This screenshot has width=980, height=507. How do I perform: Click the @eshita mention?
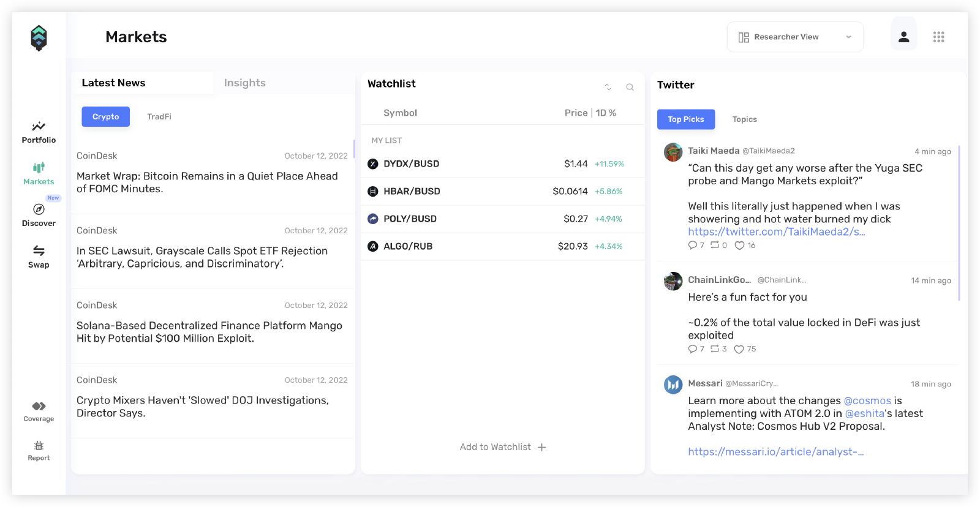click(865, 413)
